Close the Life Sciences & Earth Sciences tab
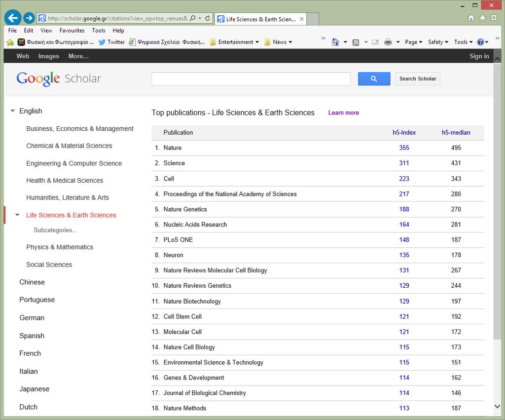Viewport: 505px width, 420px height. tap(301, 19)
